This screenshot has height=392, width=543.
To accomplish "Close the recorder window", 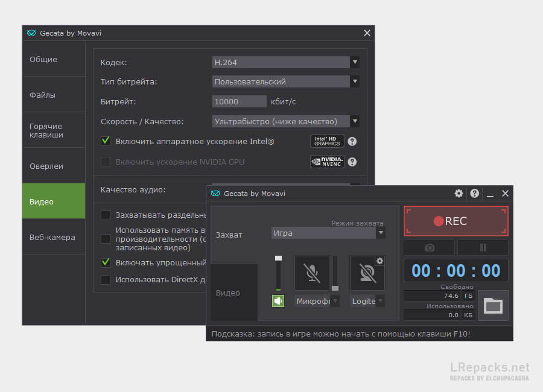I will [x=505, y=193].
